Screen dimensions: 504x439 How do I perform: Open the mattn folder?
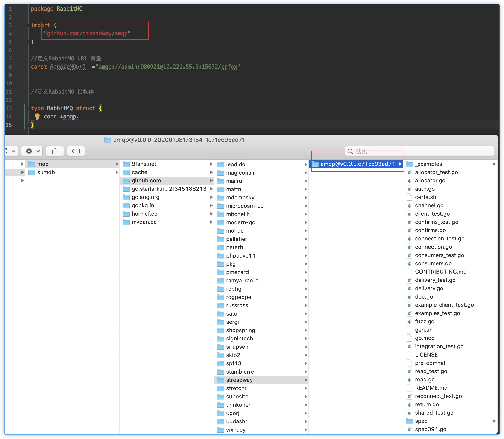coord(261,189)
